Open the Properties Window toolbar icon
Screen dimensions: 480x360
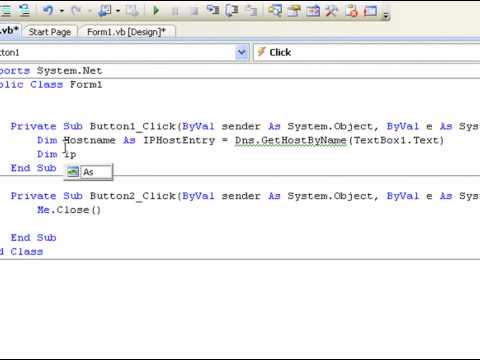294,11
